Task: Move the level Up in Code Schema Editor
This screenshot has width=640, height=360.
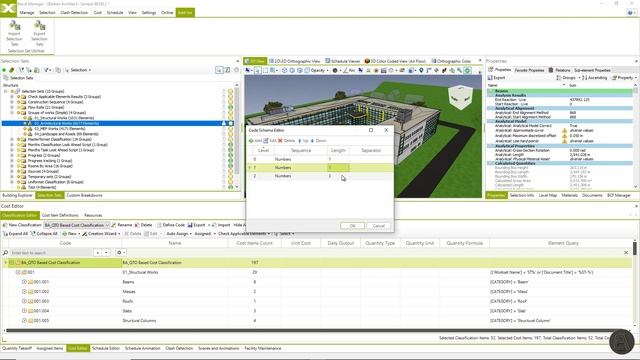Action: [303, 141]
